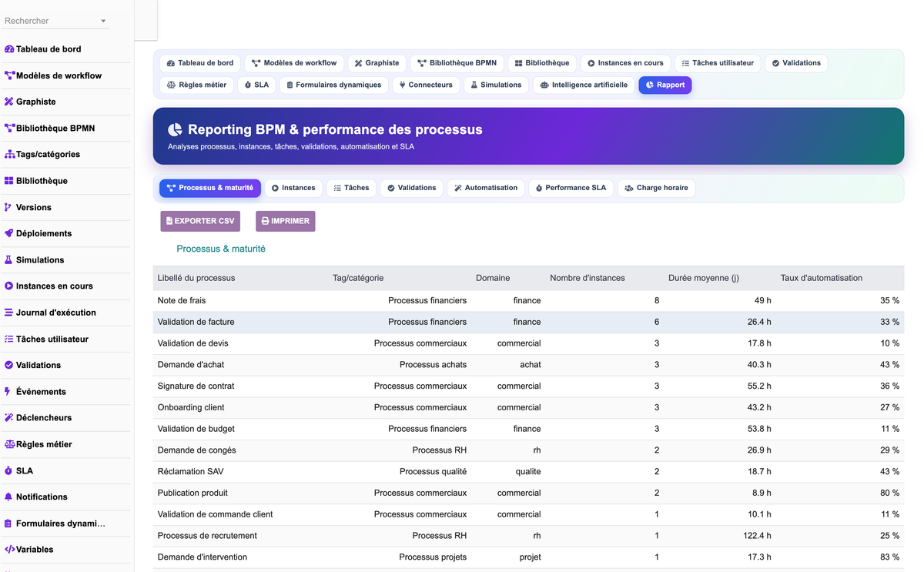Open Bibliothèque BPMN in top navigation
This screenshot has height=572, width=924.
(457, 63)
